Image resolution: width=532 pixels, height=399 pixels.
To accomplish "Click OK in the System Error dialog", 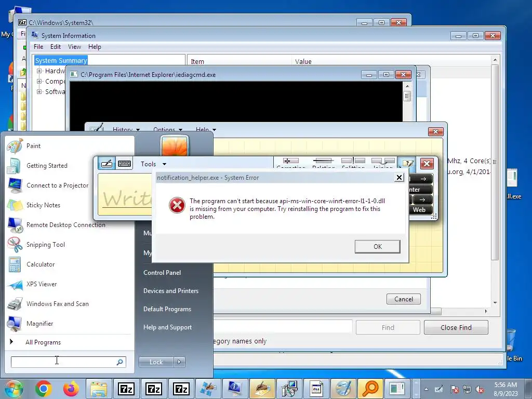I will [378, 247].
